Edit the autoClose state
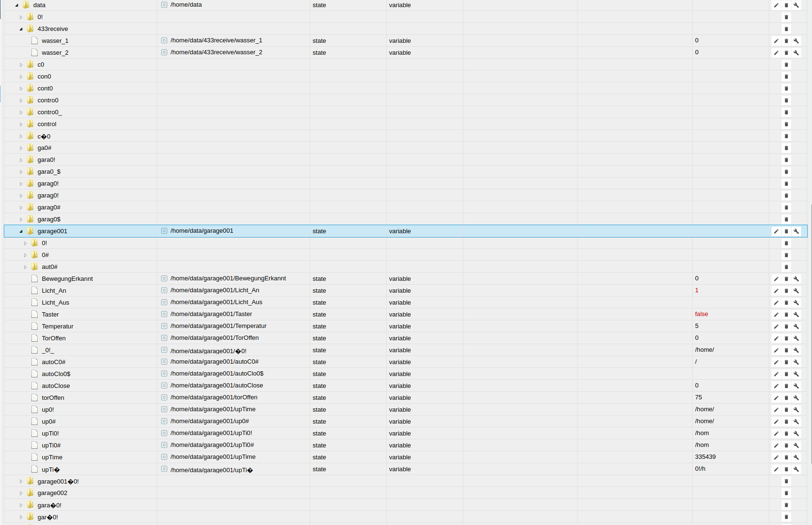The height and width of the screenshot is (525, 812). tap(776, 386)
